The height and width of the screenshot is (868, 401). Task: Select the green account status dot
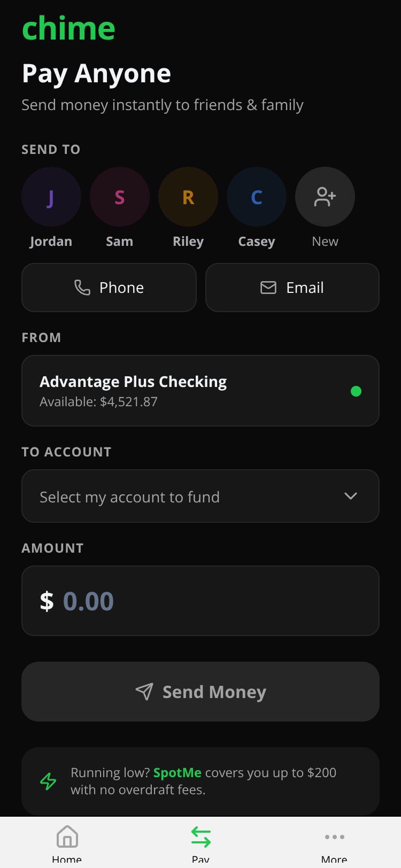pos(356,391)
